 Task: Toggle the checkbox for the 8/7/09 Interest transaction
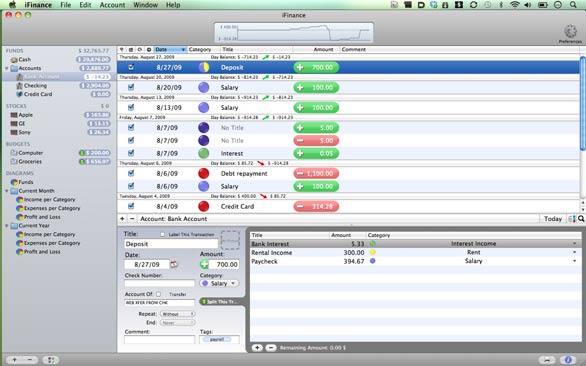click(x=131, y=153)
